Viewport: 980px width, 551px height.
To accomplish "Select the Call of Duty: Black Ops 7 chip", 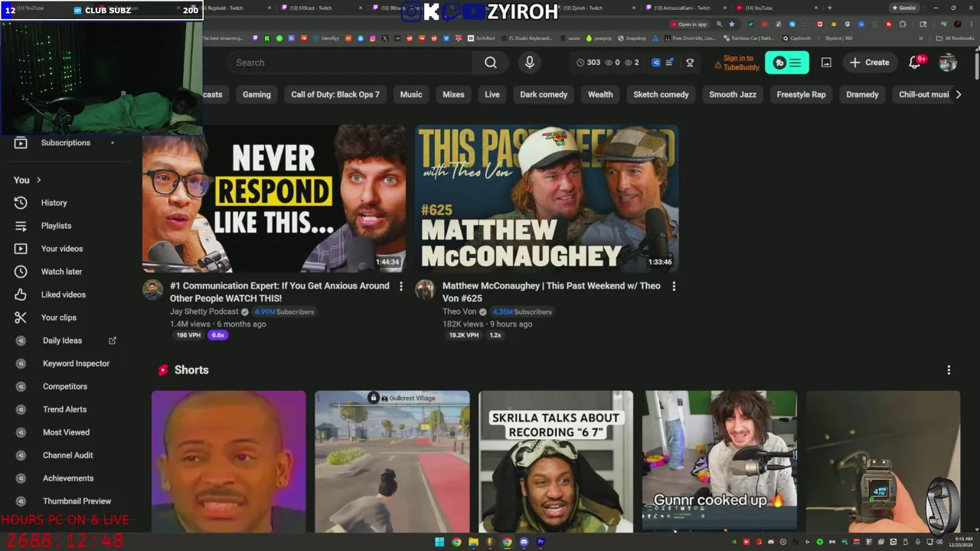I will coord(335,95).
